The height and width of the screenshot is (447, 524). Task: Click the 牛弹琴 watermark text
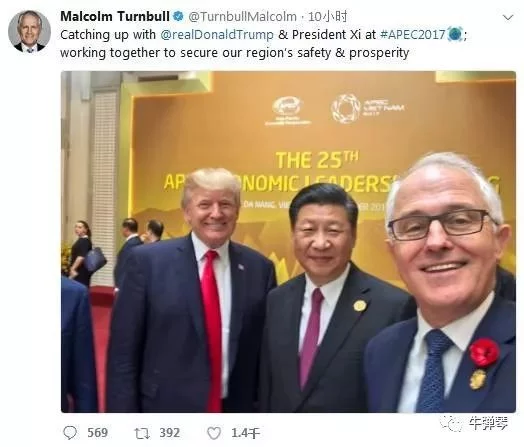[488, 424]
